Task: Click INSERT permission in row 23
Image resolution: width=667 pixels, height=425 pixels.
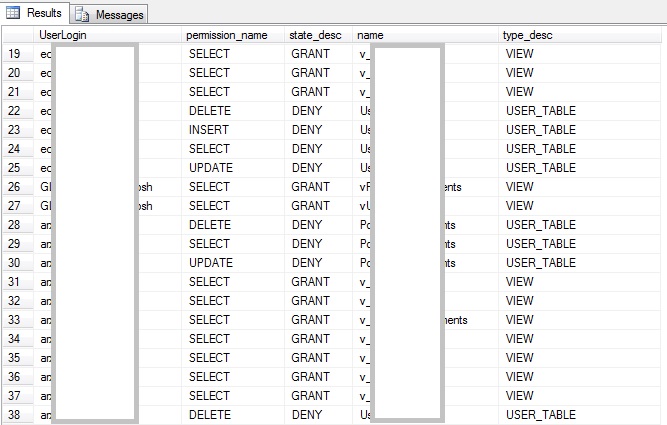Action: coord(208,130)
